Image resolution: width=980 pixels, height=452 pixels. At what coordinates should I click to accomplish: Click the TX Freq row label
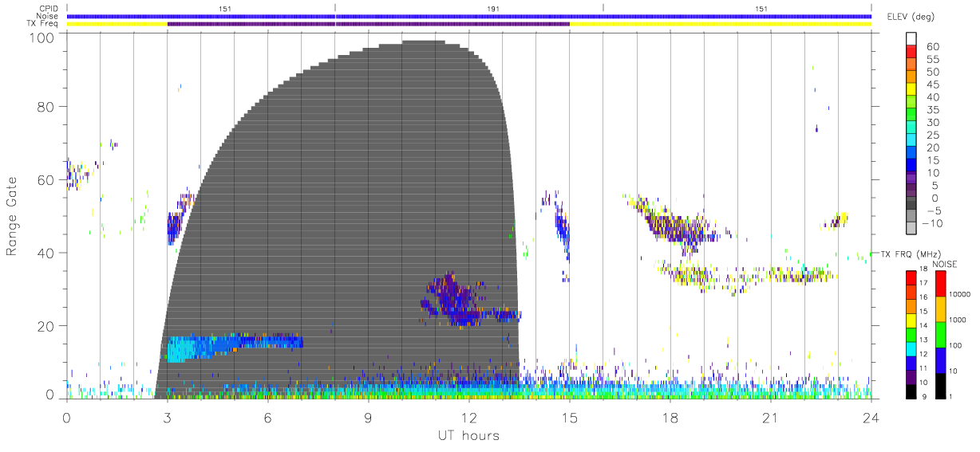[44, 24]
